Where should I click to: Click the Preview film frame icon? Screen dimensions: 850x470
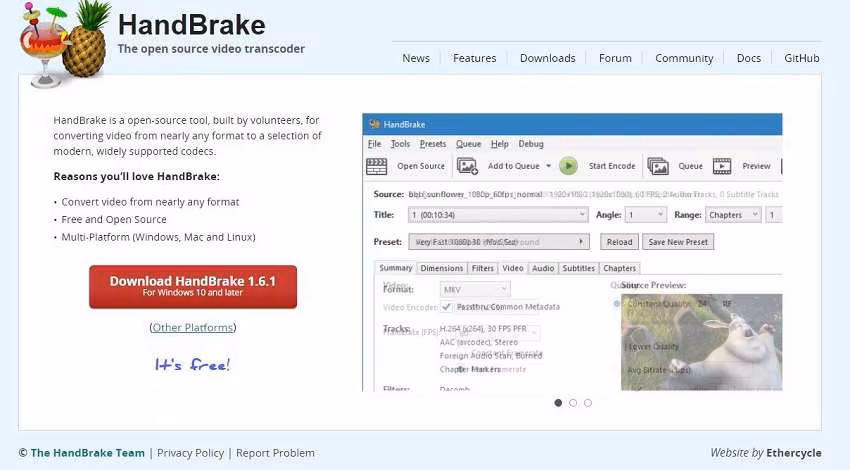(x=722, y=166)
